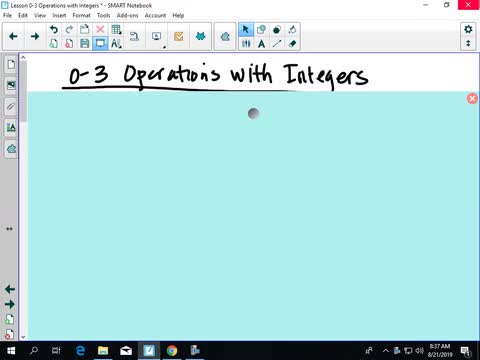This screenshot has width=480, height=360.
Task: Delete selected object with red X
Action: 100,29
